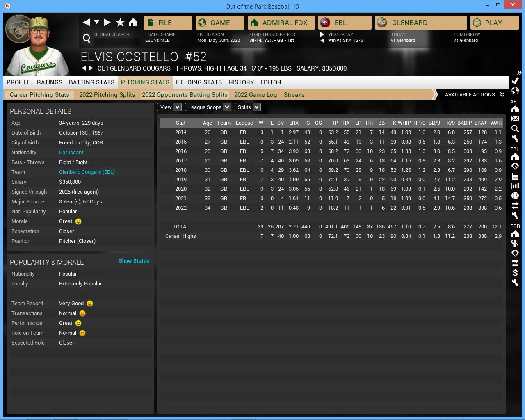Select the Career Pitching Stats subtab
Viewport: 525px width, 420px height.
pyautogui.click(x=39, y=95)
